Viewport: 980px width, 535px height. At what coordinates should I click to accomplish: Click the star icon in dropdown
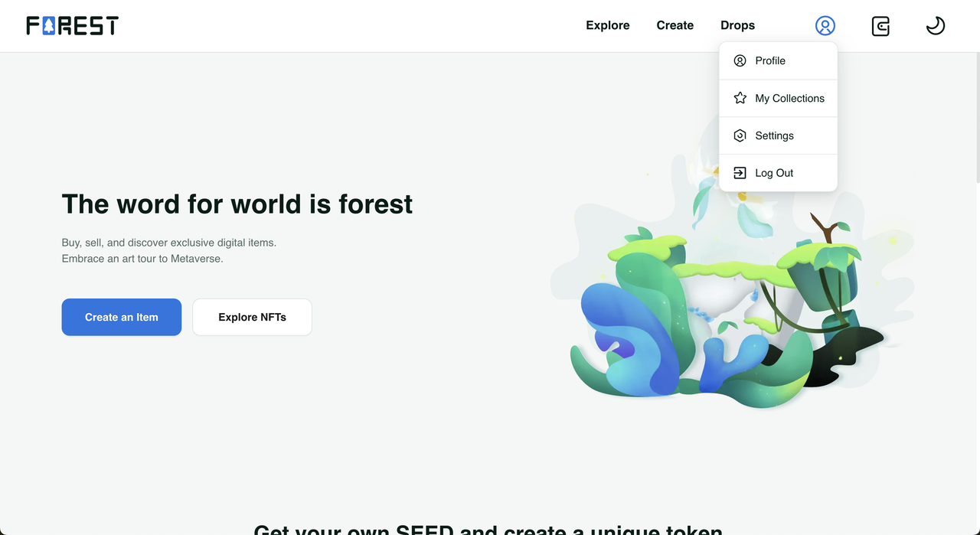(x=740, y=98)
